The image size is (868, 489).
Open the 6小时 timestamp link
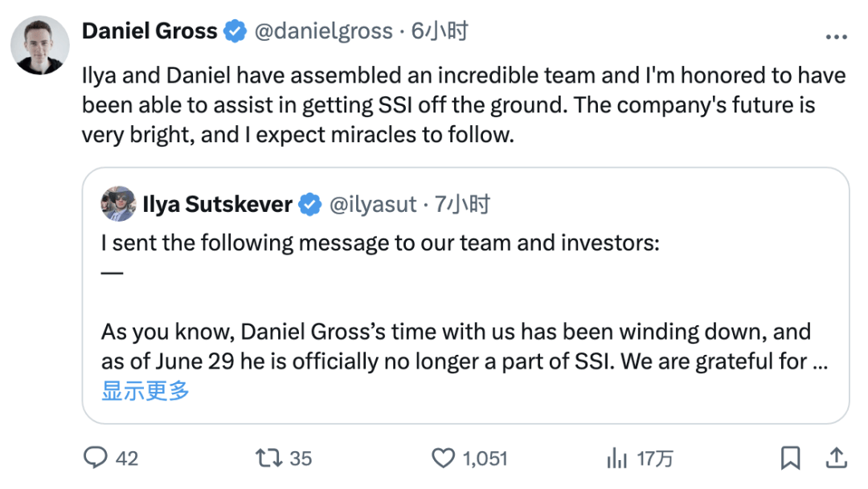[440, 31]
